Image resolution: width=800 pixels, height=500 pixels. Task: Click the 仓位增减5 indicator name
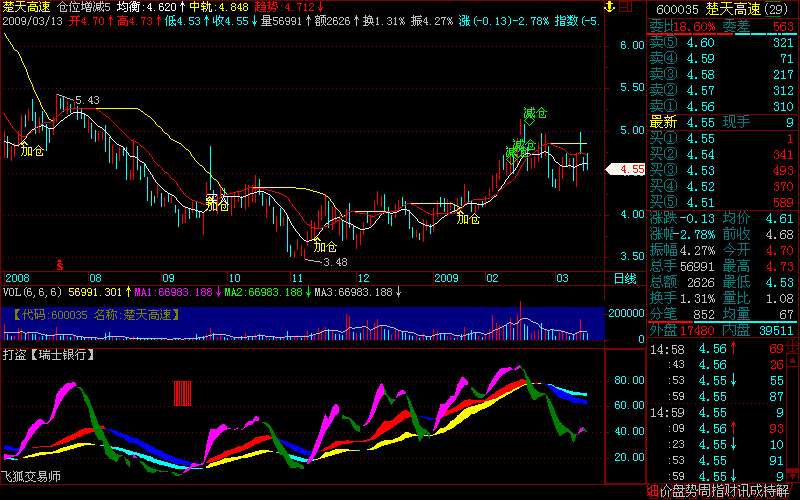[84, 7]
